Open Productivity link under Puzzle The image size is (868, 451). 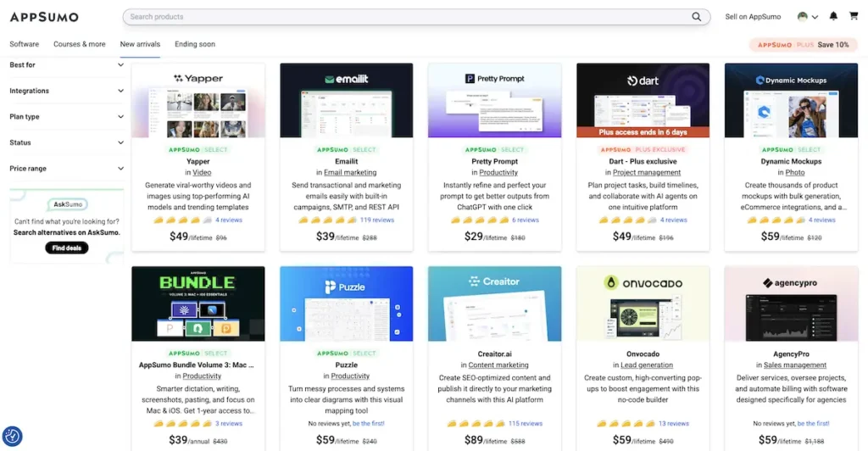[350, 376]
